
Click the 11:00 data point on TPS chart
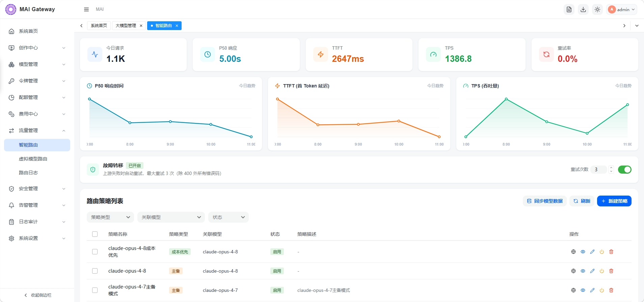coord(627,105)
